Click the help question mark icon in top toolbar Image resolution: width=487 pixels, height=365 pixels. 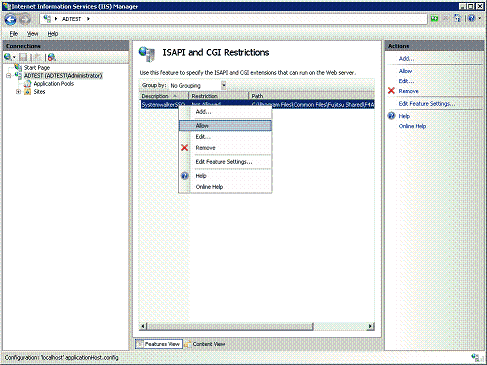[x=471, y=18]
